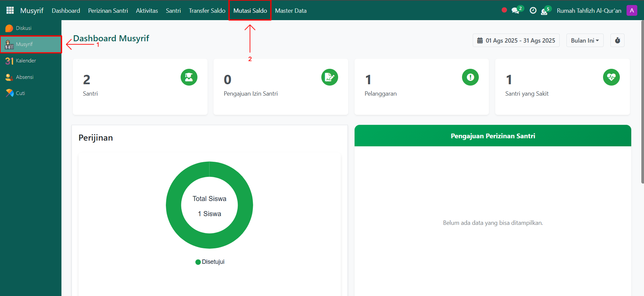
Task: Open the Santri count card
Action: [x=140, y=87]
